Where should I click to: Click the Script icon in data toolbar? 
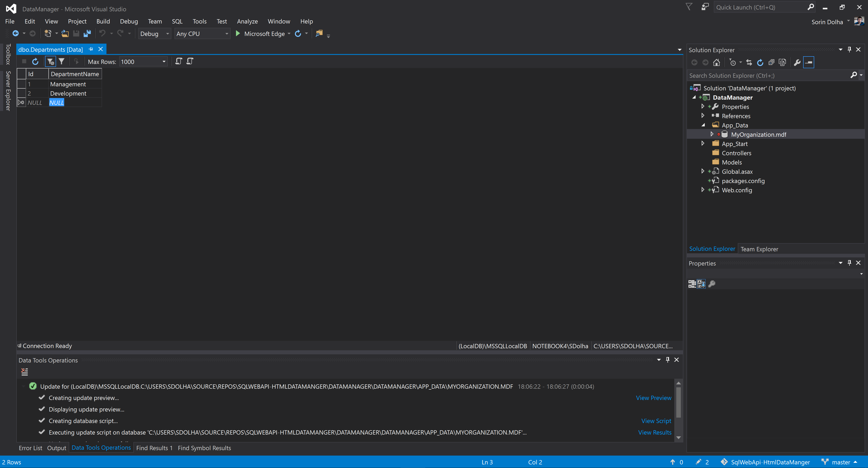click(x=179, y=61)
